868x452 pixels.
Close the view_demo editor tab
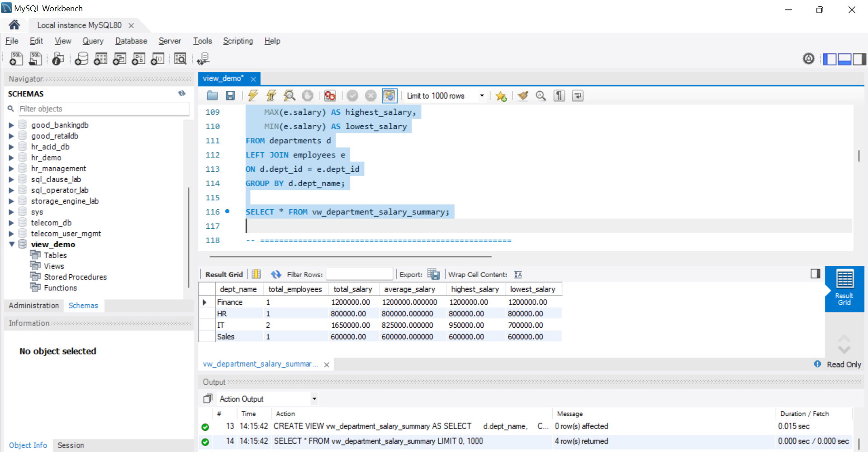253,79
